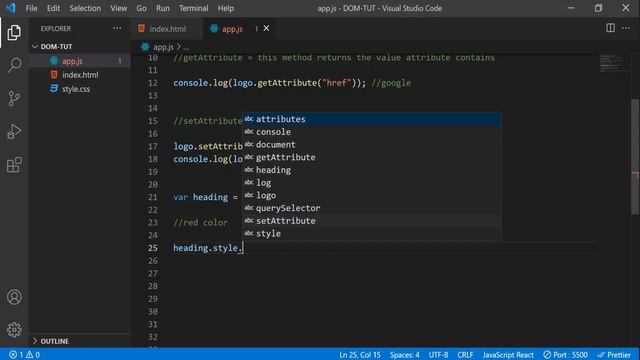Choose 'heading' from the suggestions
This screenshot has height=360, width=640.
pos(372,170)
